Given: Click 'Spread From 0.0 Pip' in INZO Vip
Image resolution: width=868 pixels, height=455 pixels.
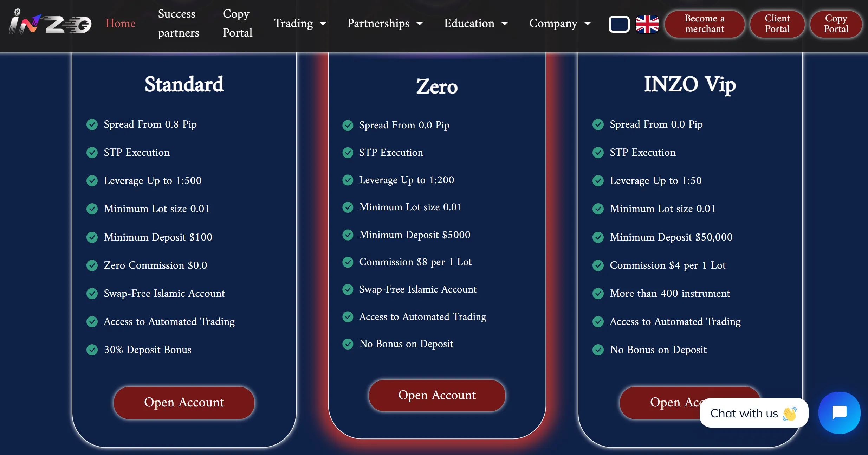Looking at the screenshot, I should [656, 124].
